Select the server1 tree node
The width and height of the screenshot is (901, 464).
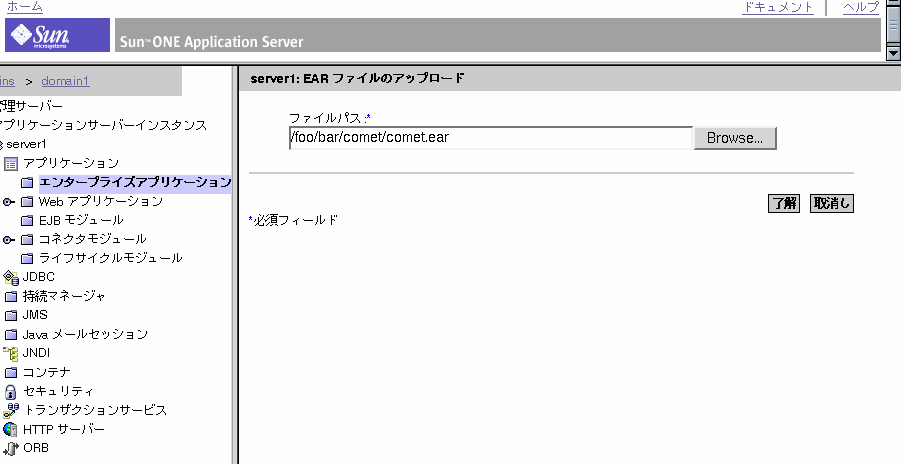pyautogui.click(x=26, y=144)
